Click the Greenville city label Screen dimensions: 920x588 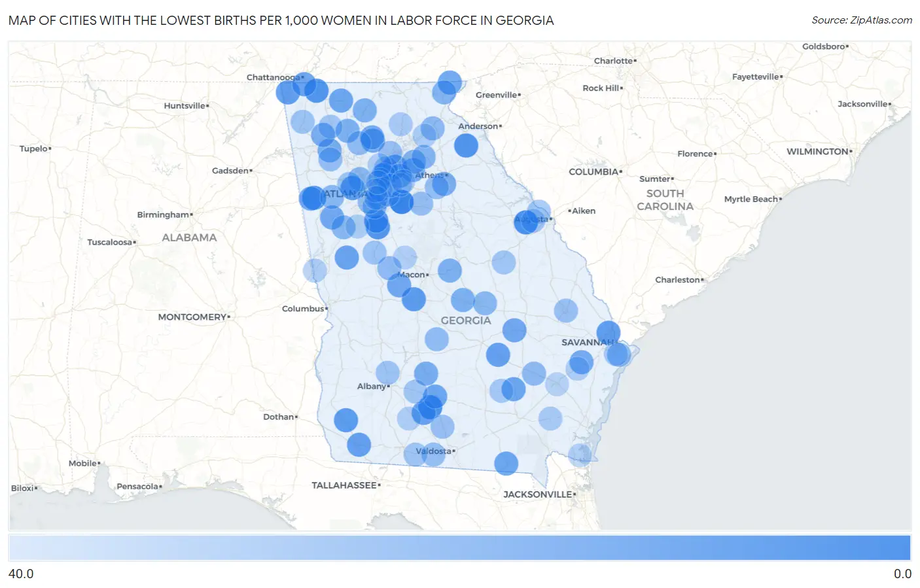(496, 95)
